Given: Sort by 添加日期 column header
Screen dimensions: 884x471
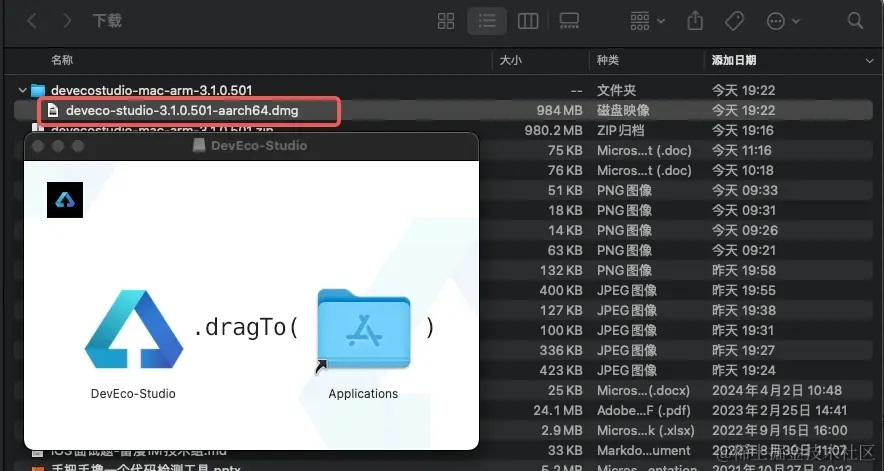Looking at the screenshot, I should 733,60.
